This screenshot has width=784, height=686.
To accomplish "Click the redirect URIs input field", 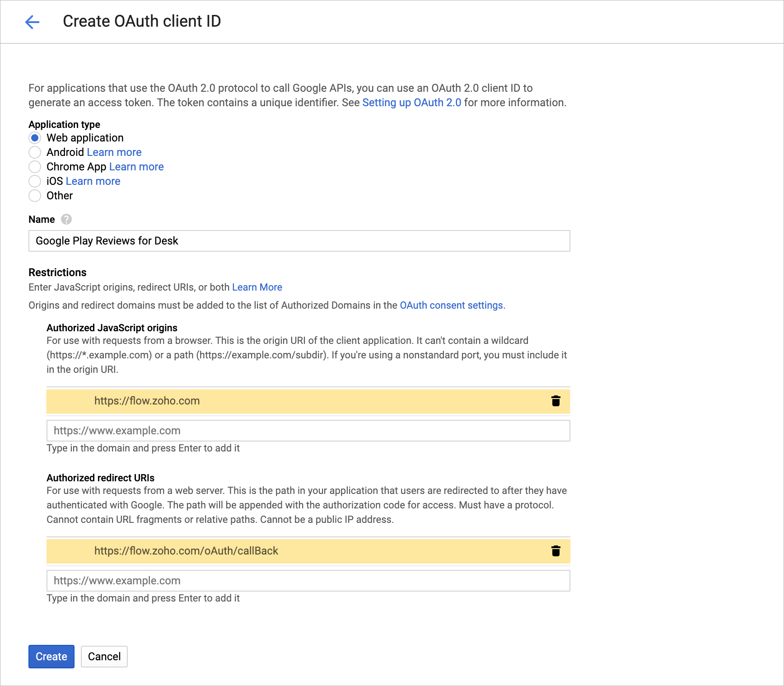I will 308,581.
